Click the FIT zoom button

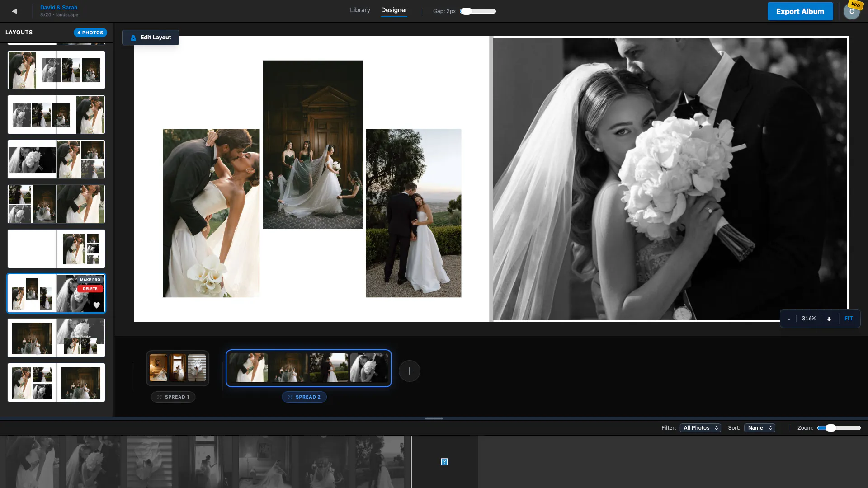pos(849,319)
